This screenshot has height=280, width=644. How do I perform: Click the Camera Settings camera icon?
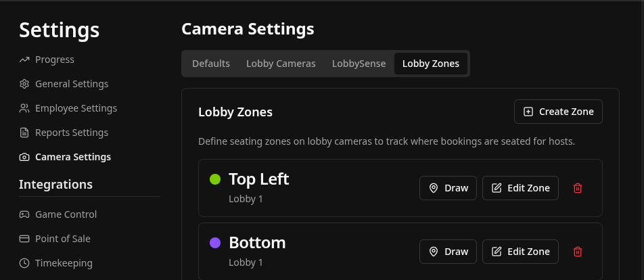[x=24, y=157]
